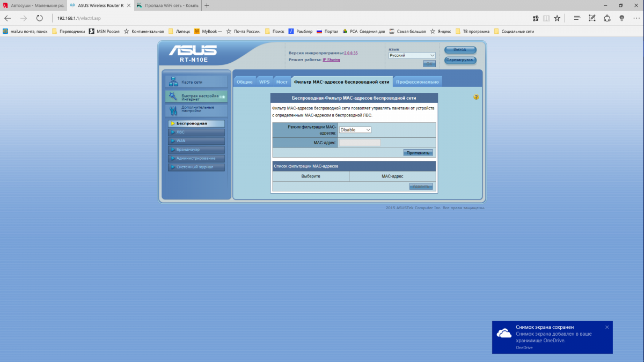Click the yellow help question mark icon
The width and height of the screenshot is (644, 362).
476,97
